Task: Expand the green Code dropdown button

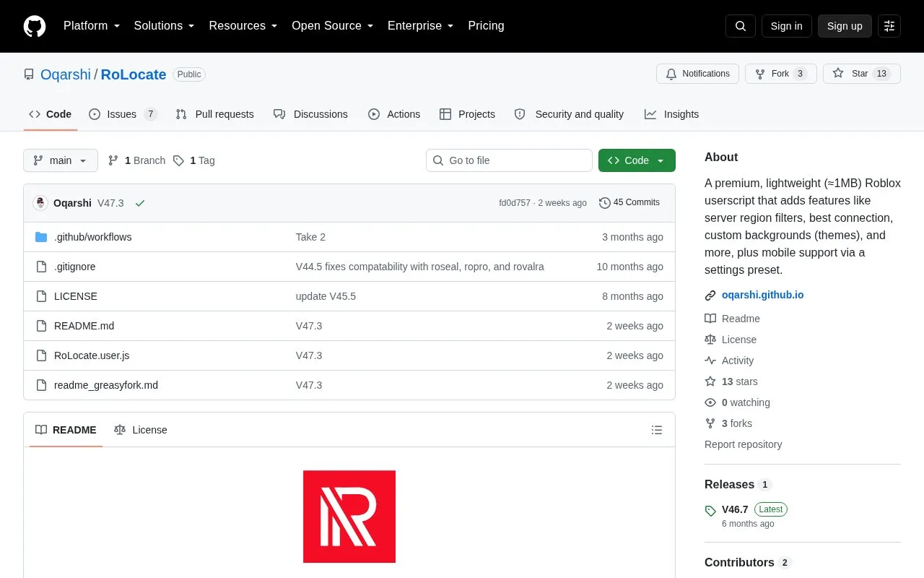Action: (x=637, y=160)
